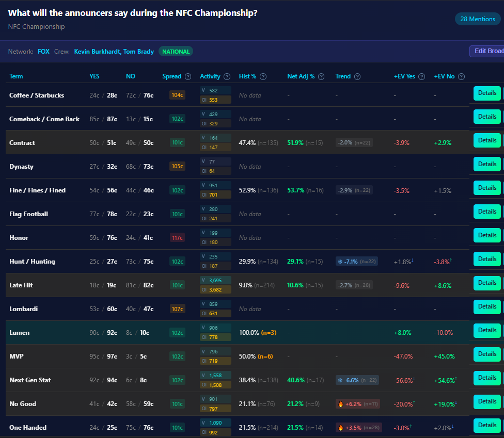Select the NATIONAL crew tab badge

tap(176, 52)
